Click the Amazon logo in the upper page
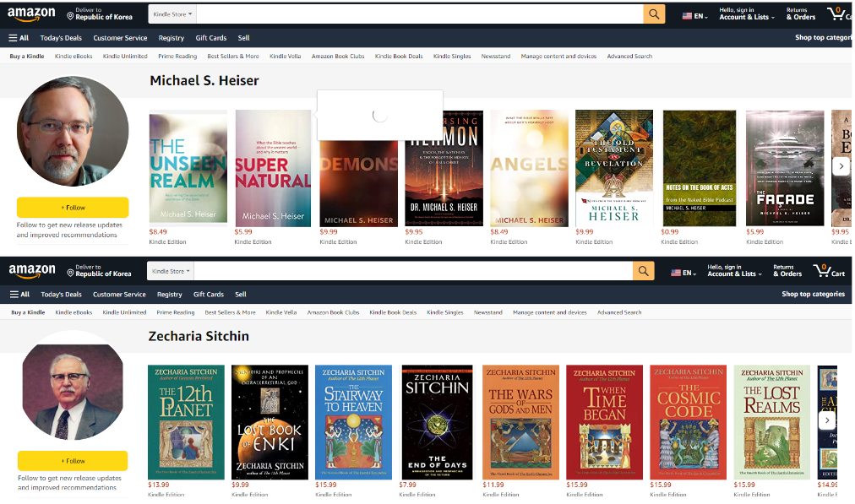Screen dimensions: 855x504 pyautogui.click(x=31, y=14)
